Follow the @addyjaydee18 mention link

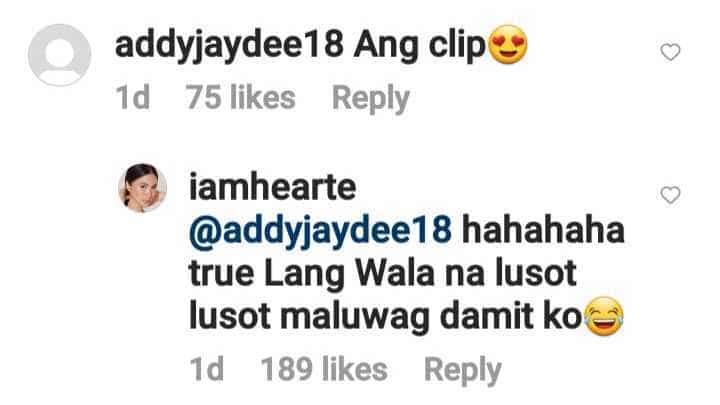click(321, 232)
